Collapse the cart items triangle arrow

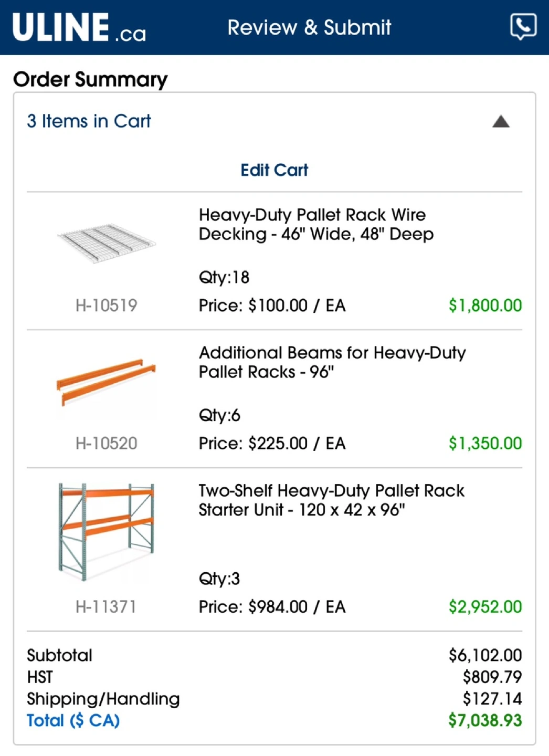pos(501,121)
